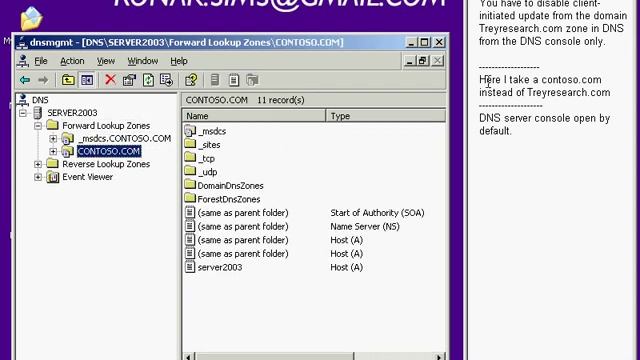Collapse the SERVER2003 tree node
Screen dimensions: 640x360
[x=23, y=113]
